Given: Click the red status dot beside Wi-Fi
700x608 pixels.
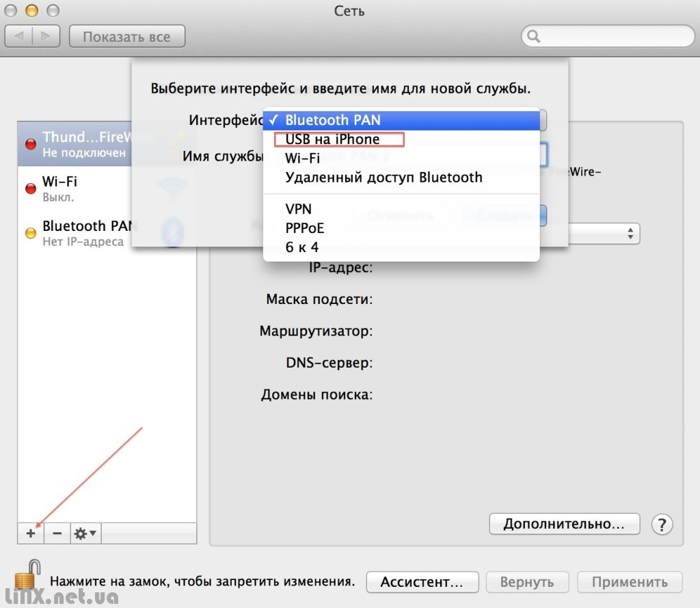Looking at the screenshot, I should pyautogui.click(x=31, y=189).
